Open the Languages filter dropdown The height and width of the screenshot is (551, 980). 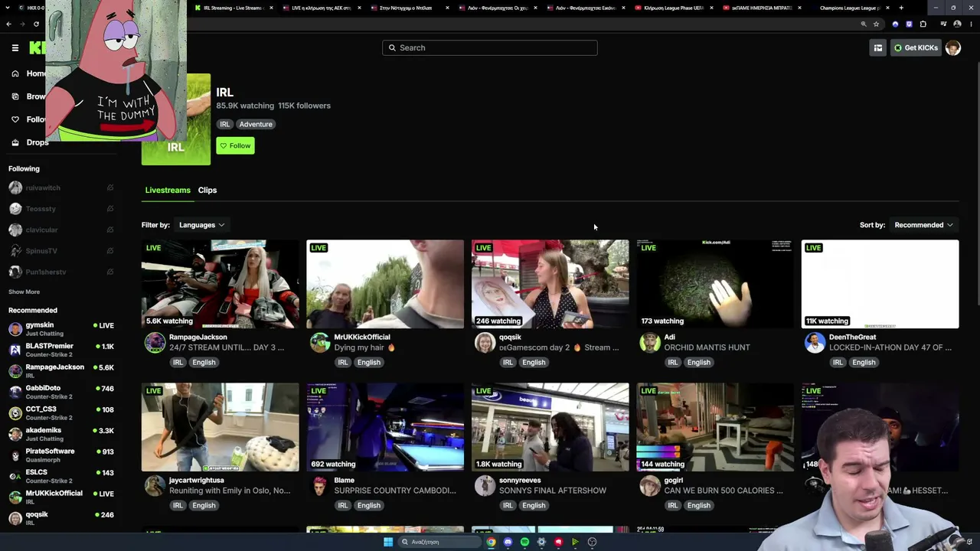(x=201, y=225)
